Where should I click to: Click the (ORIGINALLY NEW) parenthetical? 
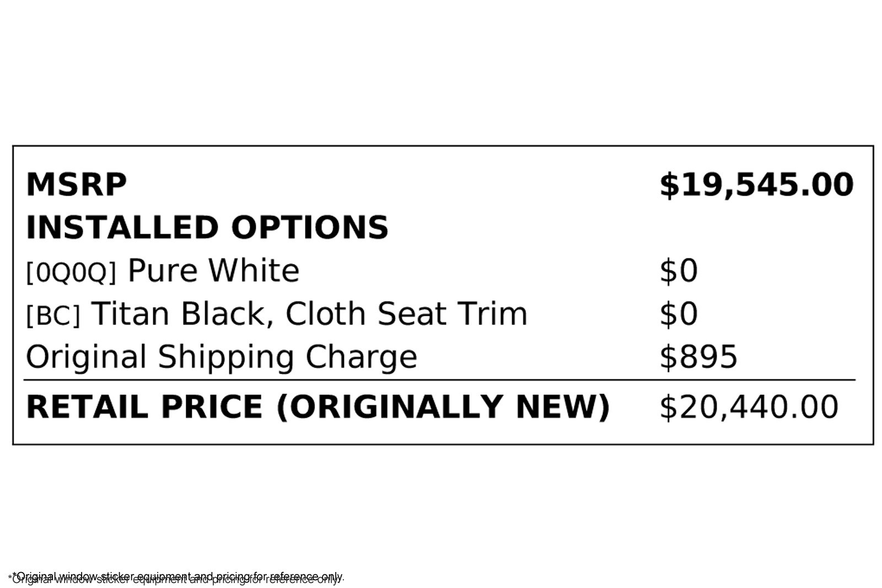click(x=443, y=407)
